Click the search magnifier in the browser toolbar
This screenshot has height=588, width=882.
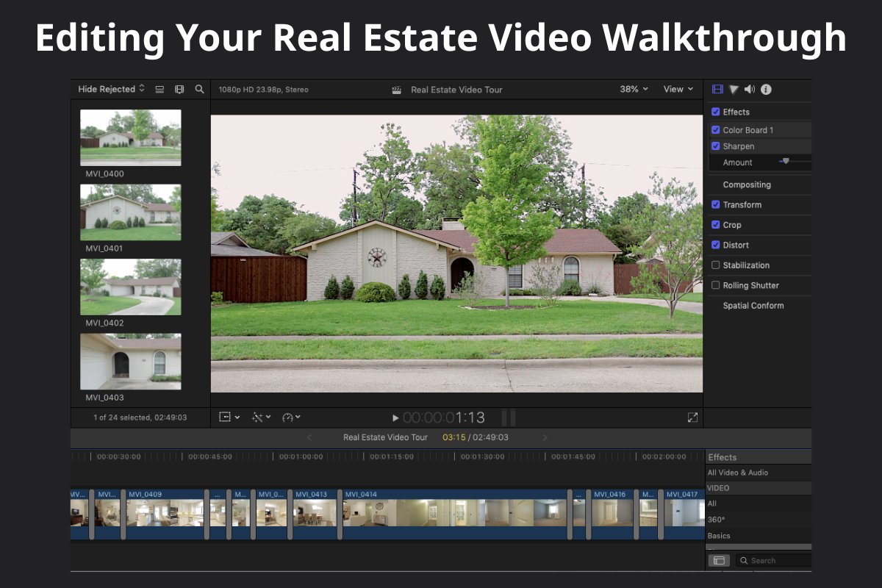[x=199, y=88]
